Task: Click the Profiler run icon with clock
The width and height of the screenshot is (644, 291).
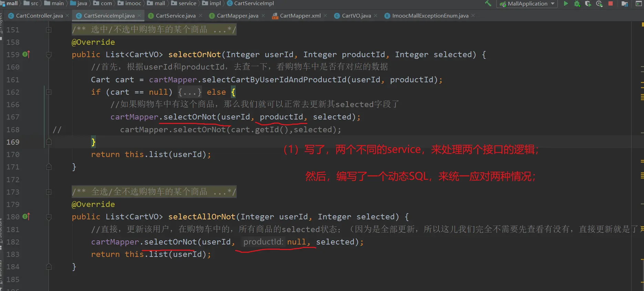Action: [600, 3]
